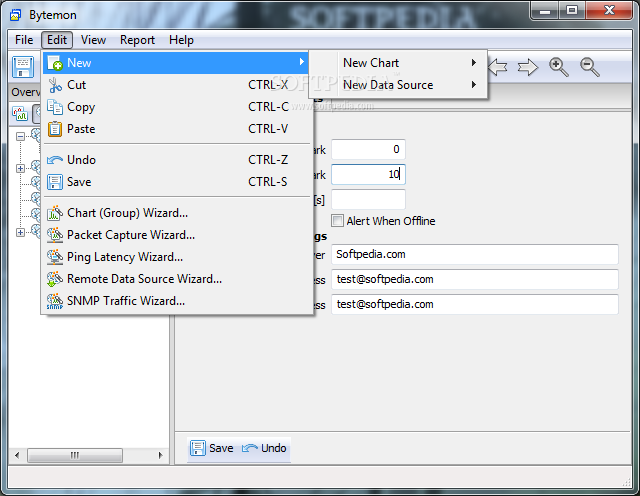640x496 pixels.
Task: Launch Ping Latency Wizard...
Action: click(x=178, y=257)
